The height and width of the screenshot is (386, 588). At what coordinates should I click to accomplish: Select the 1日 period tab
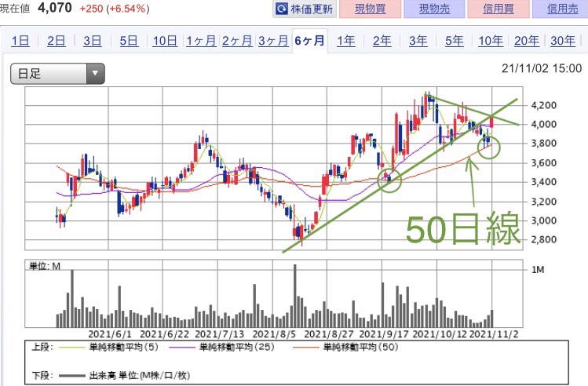pos(21,42)
